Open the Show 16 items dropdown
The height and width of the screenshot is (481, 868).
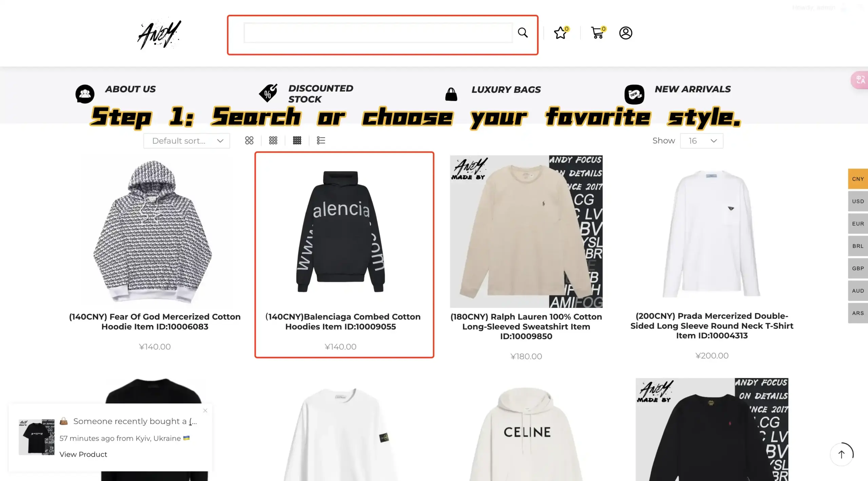702,141
